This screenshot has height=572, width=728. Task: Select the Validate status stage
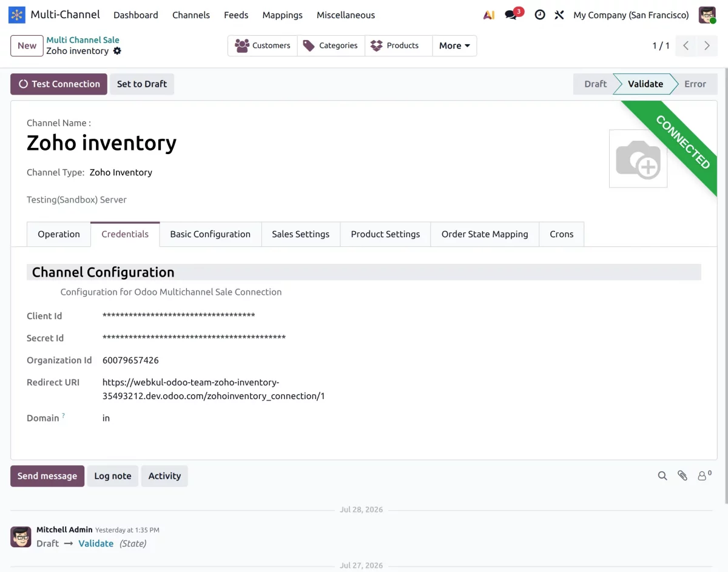coord(645,84)
